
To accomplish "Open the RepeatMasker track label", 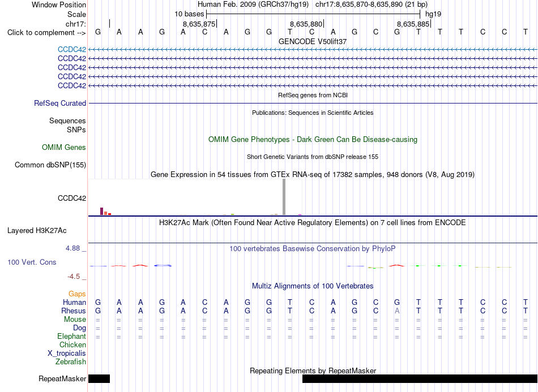I will coord(62,378).
